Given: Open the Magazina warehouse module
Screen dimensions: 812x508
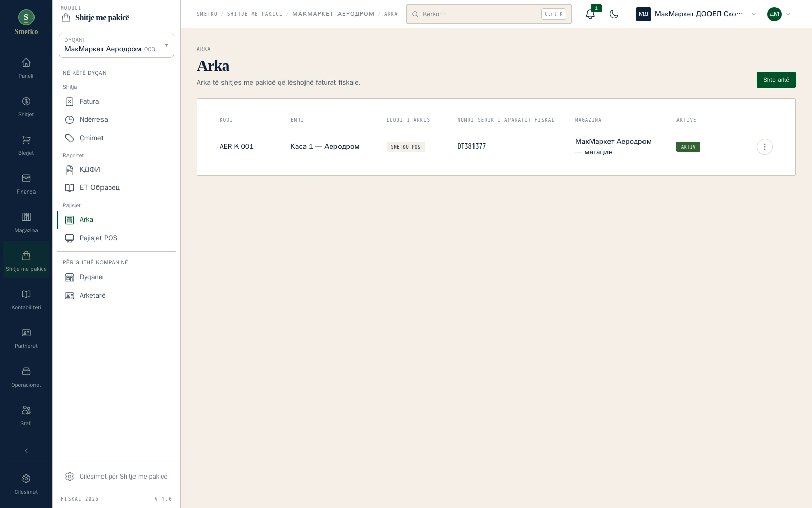Looking at the screenshot, I should (26, 223).
